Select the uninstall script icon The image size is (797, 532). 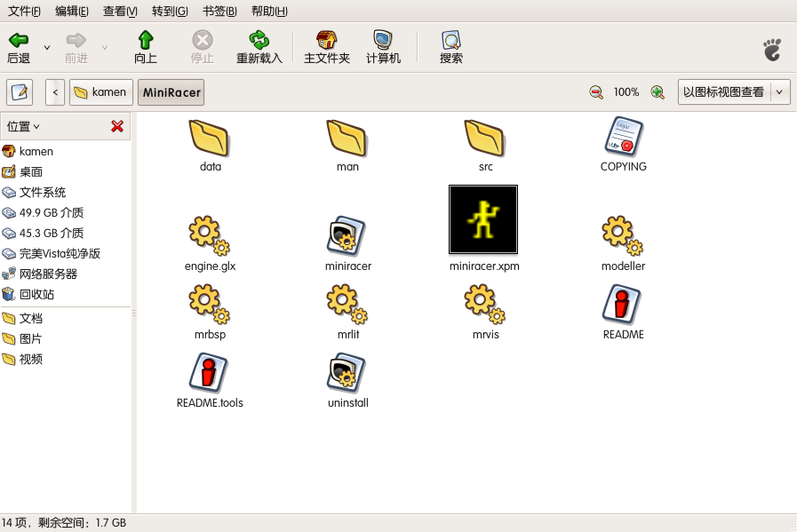pyautogui.click(x=347, y=373)
